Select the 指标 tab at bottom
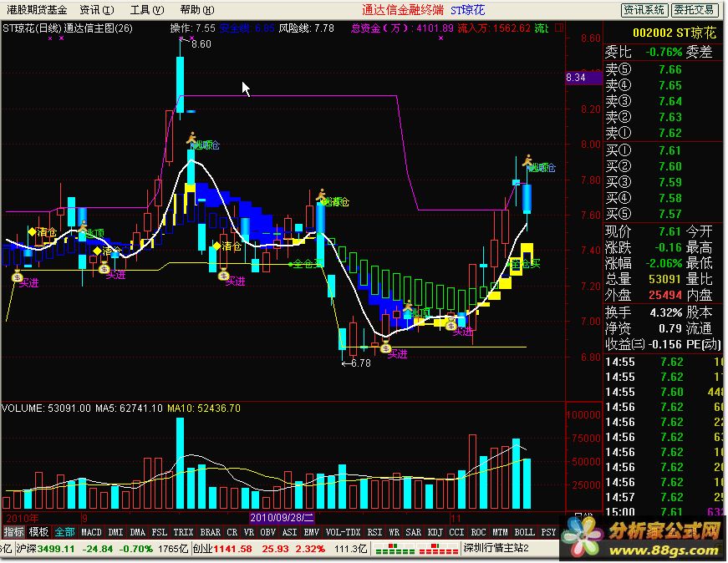728x563 pixels. (x=13, y=532)
